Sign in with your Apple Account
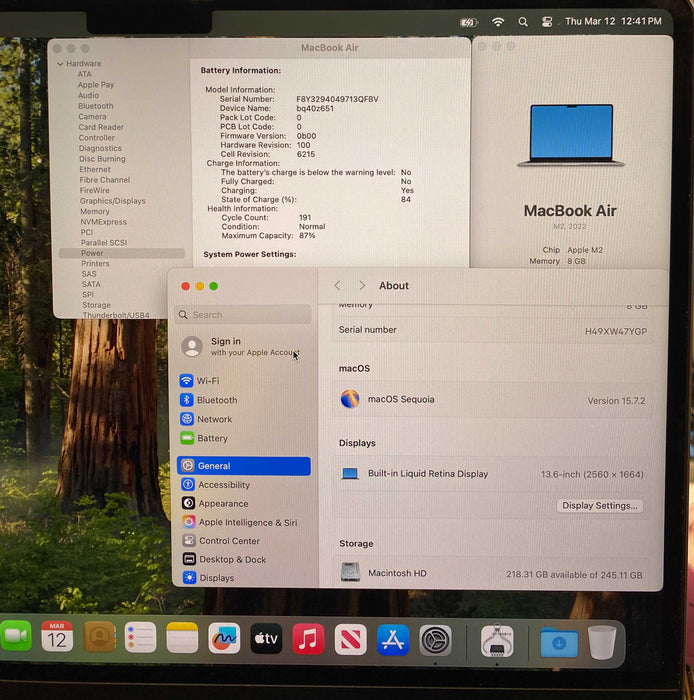The image size is (694, 700). (x=255, y=346)
